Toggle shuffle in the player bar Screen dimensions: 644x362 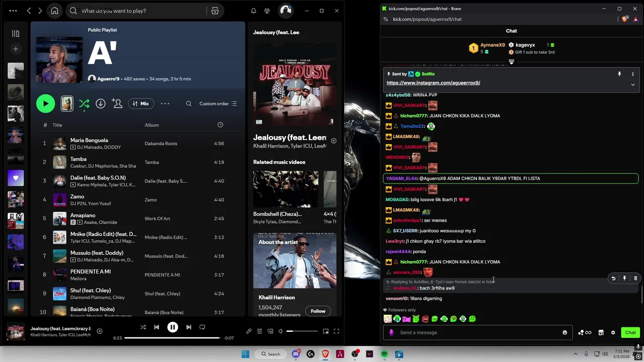click(x=143, y=327)
